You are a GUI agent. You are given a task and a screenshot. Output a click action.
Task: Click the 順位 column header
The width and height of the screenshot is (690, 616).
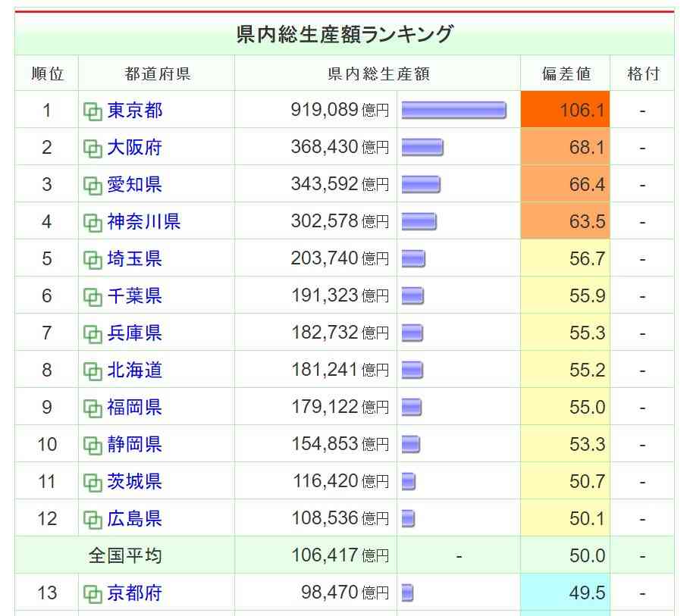(x=47, y=74)
